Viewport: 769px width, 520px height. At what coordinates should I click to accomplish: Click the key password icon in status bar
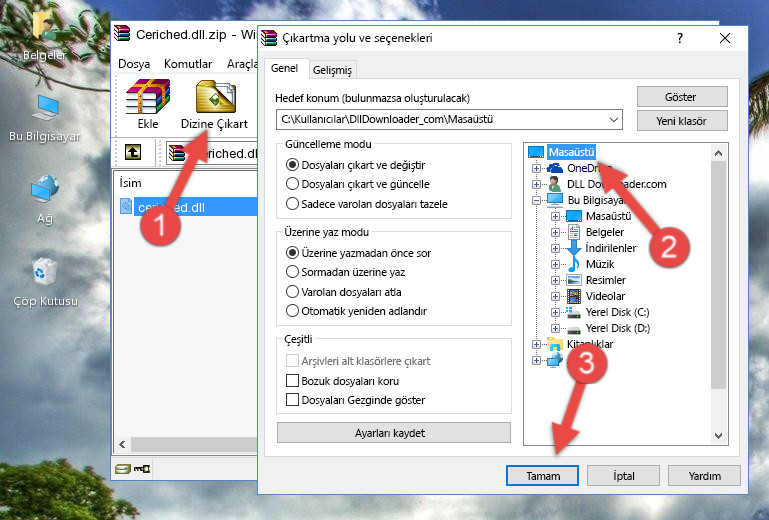pyautogui.click(x=142, y=469)
